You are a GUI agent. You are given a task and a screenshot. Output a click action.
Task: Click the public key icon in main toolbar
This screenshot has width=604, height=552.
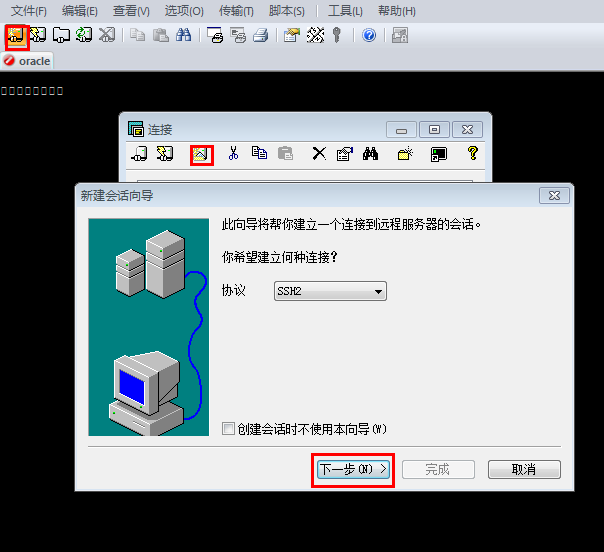coord(337,35)
